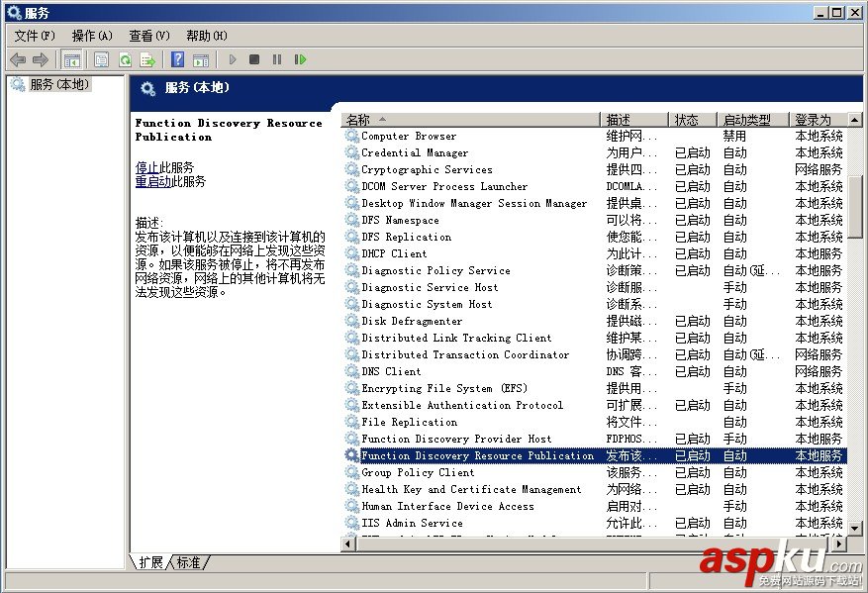Sort by the 状态 column header
The height and width of the screenshot is (593, 868).
pos(693,120)
